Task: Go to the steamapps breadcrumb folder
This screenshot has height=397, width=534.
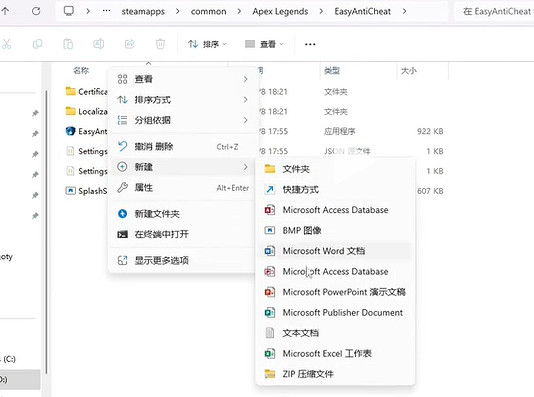Action: point(143,12)
